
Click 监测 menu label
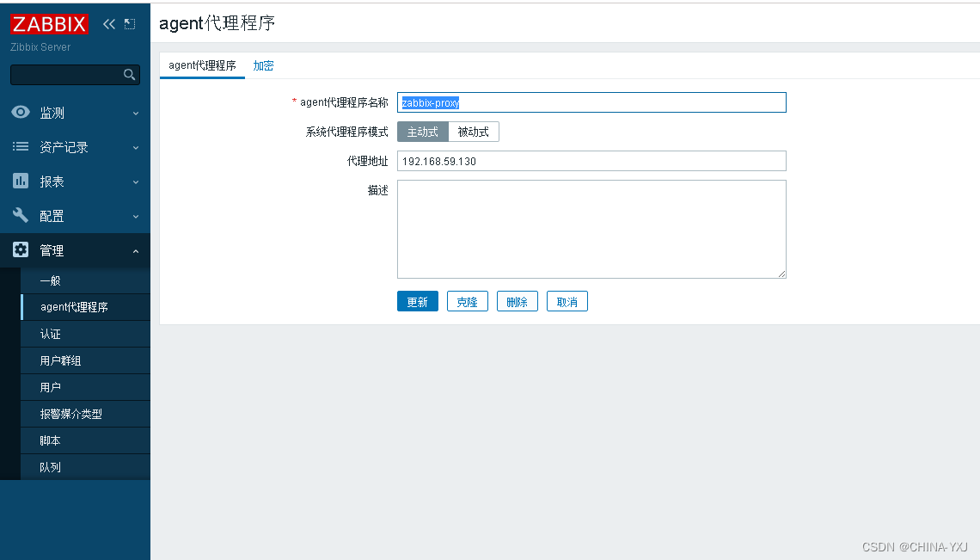pos(52,113)
